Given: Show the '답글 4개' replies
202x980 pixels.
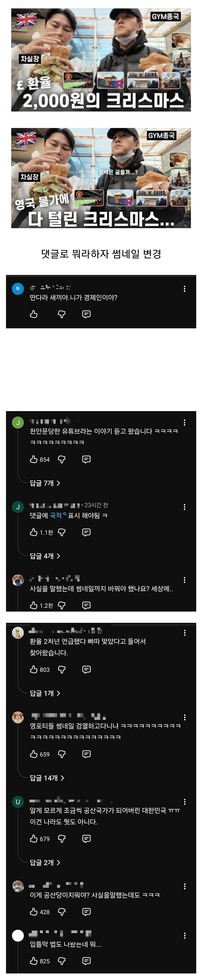Looking at the screenshot, I should pyautogui.click(x=45, y=556).
